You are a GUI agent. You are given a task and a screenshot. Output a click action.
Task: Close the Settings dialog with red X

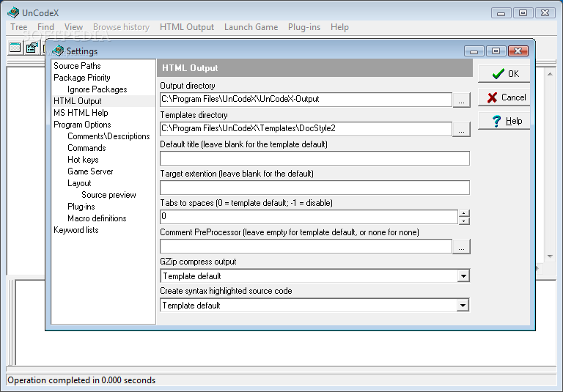518,51
